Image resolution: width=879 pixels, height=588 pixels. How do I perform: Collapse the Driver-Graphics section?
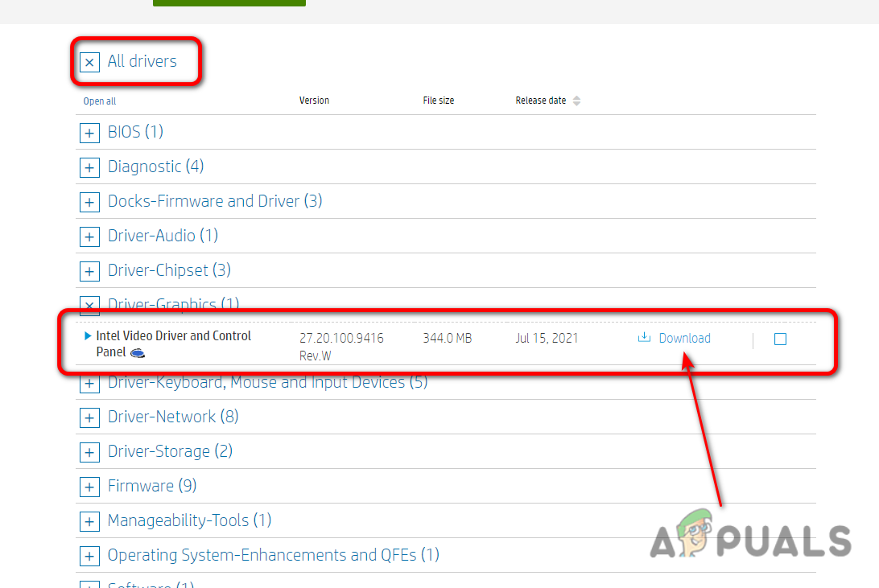[x=89, y=305]
